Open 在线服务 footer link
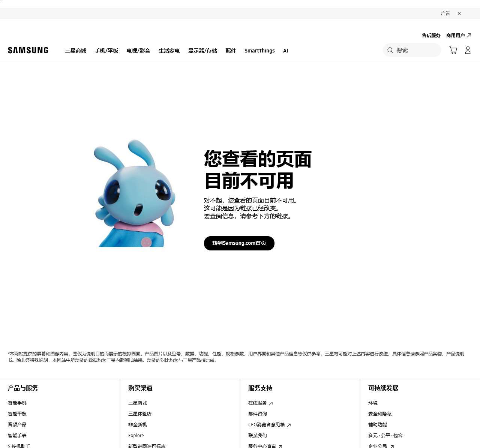The width and height of the screenshot is (480, 448). 258,403
